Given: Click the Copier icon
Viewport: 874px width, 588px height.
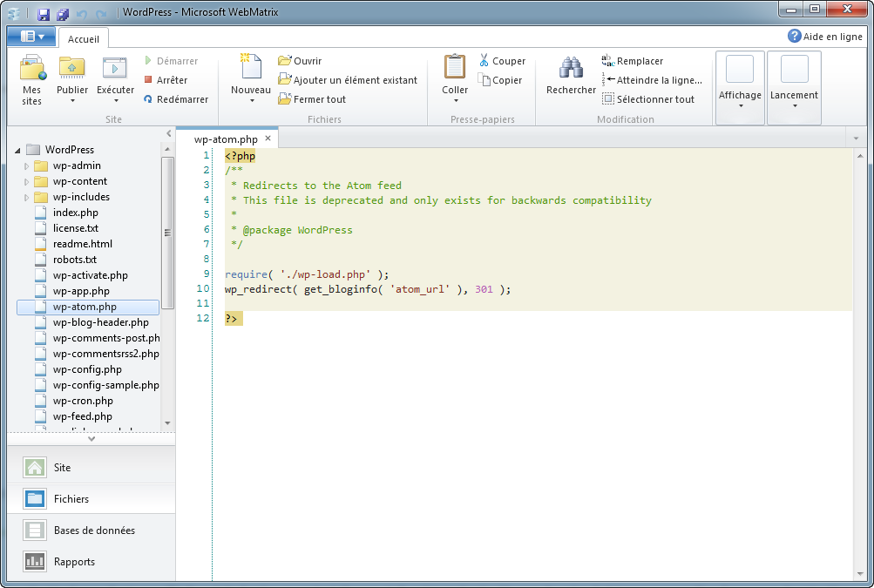Looking at the screenshot, I should [484, 80].
